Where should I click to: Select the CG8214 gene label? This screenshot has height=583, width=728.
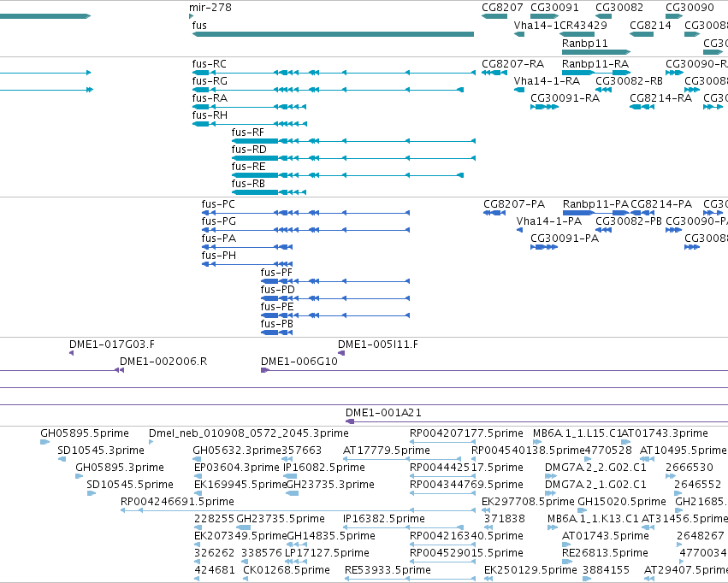tap(650, 25)
